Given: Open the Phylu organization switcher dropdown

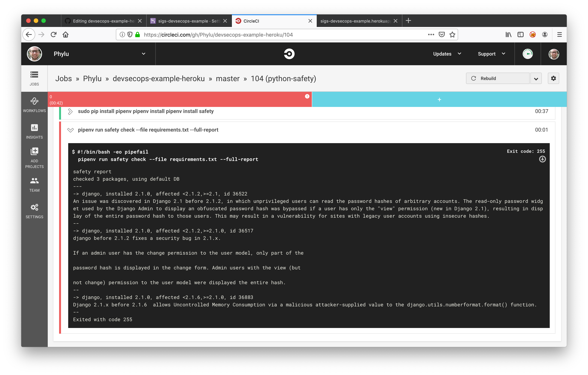Looking at the screenshot, I should [144, 54].
